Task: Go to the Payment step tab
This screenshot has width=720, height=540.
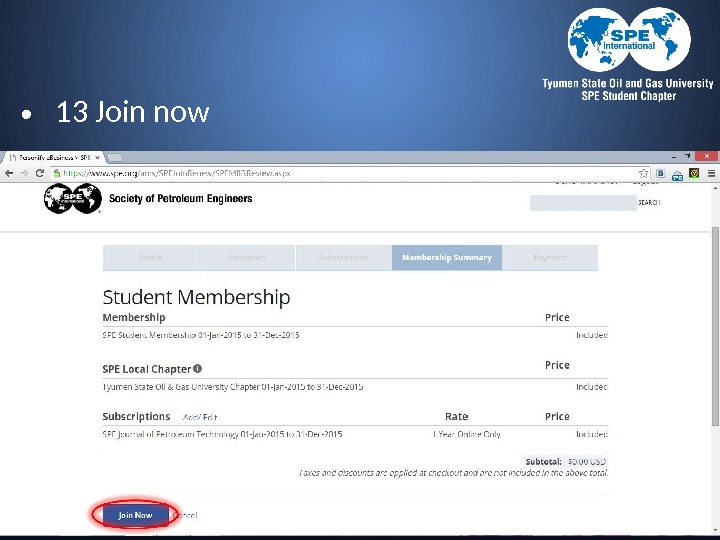Action: pyautogui.click(x=550, y=258)
